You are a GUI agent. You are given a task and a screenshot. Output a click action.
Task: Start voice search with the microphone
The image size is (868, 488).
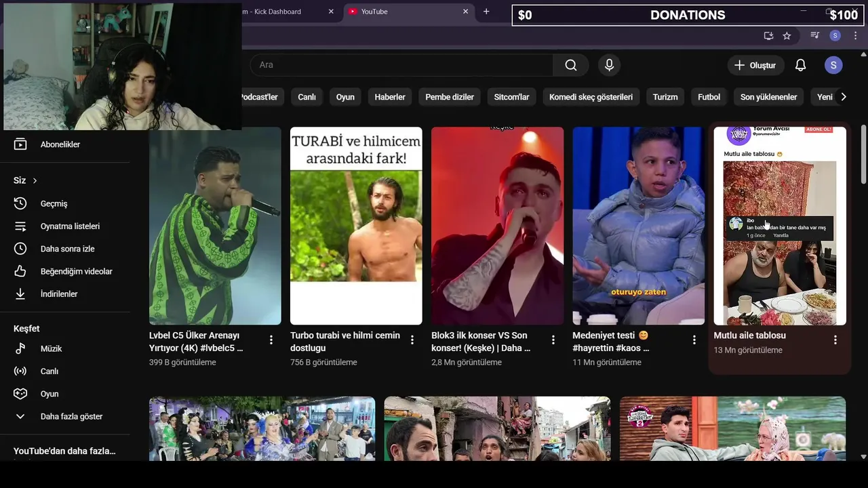[x=609, y=65]
